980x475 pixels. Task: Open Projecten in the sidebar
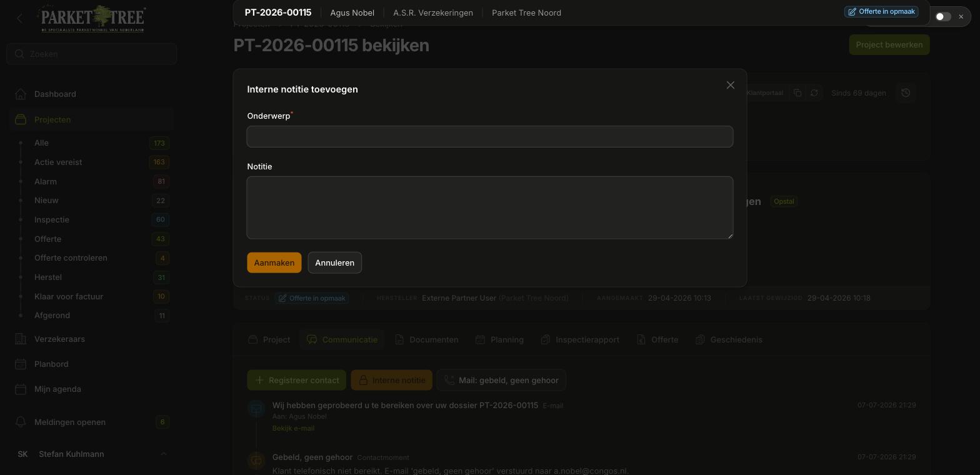tap(91, 119)
